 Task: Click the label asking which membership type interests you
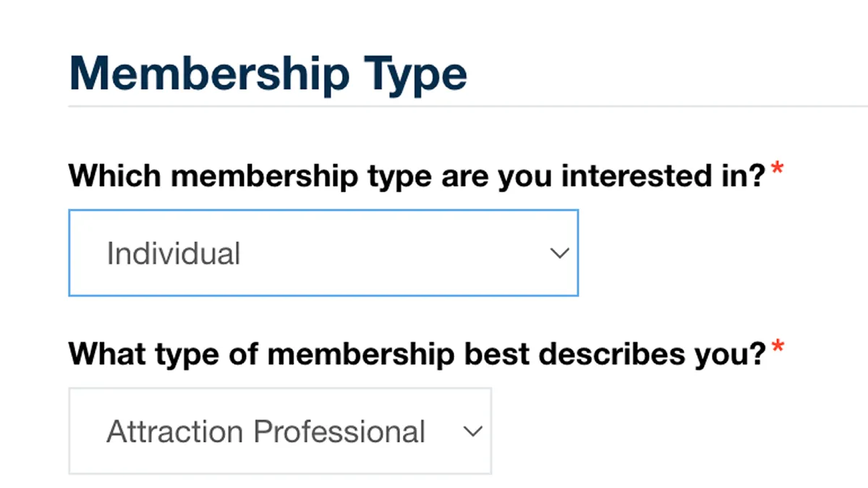coord(416,174)
